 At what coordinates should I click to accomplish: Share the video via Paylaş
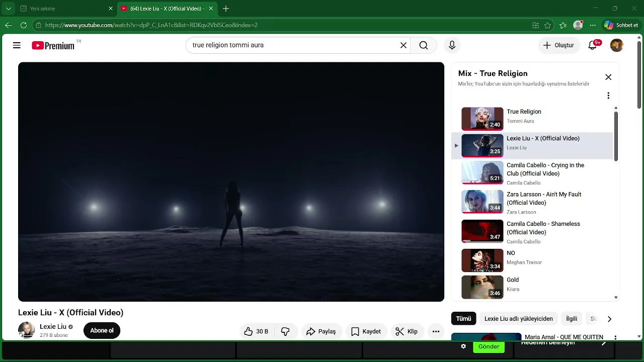coord(321,331)
